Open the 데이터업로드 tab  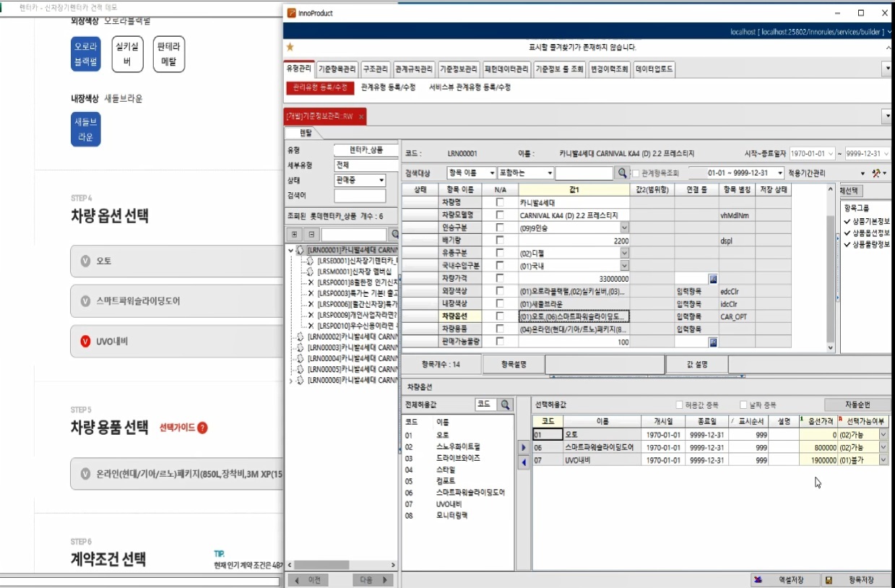tap(654, 69)
